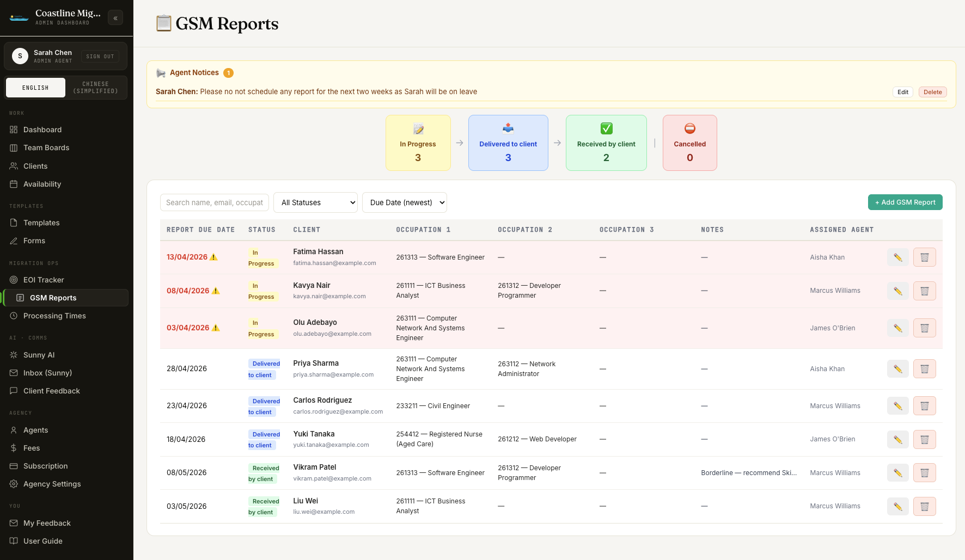Click the overdue warning icon beside 13/04/2026
Screen dimensions: 965x560
[x=214, y=257]
